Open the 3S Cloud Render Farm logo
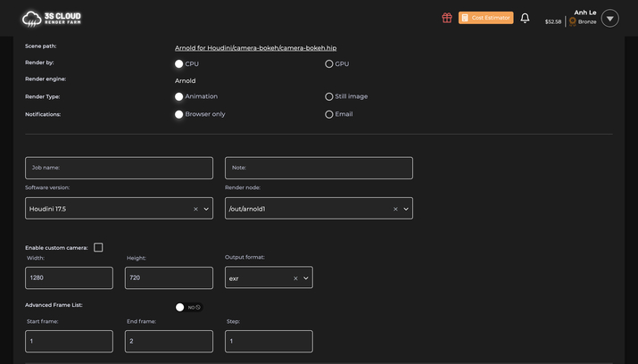 (x=52, y=19)
